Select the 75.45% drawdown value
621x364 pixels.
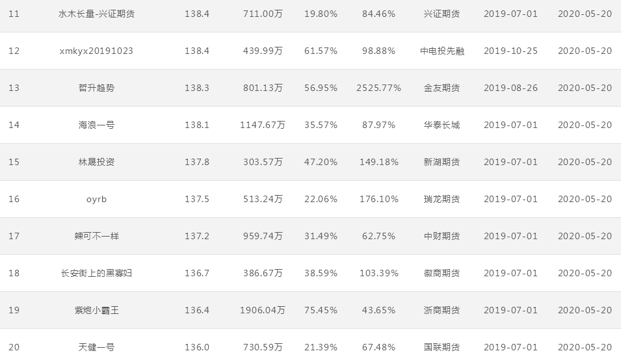coord(321,310)
